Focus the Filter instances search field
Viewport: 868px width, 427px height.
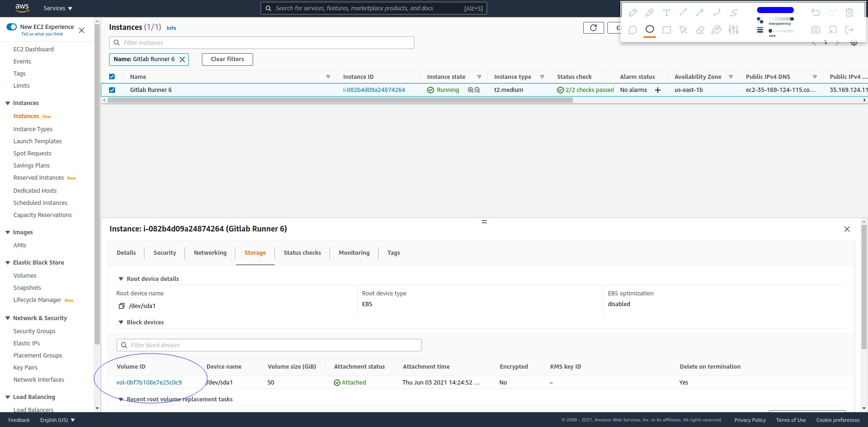(x=262, y=43)
